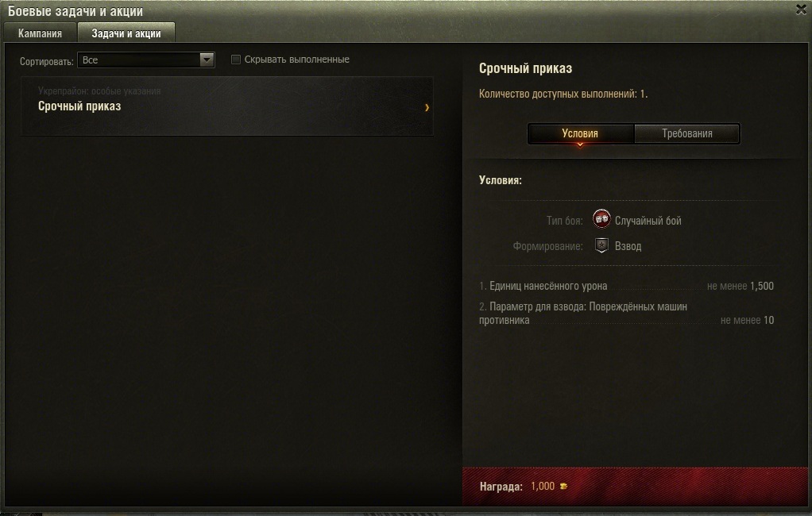Open the Требования section
The image size is (812, 516).
pyautogui.click(x=686, y=133)
